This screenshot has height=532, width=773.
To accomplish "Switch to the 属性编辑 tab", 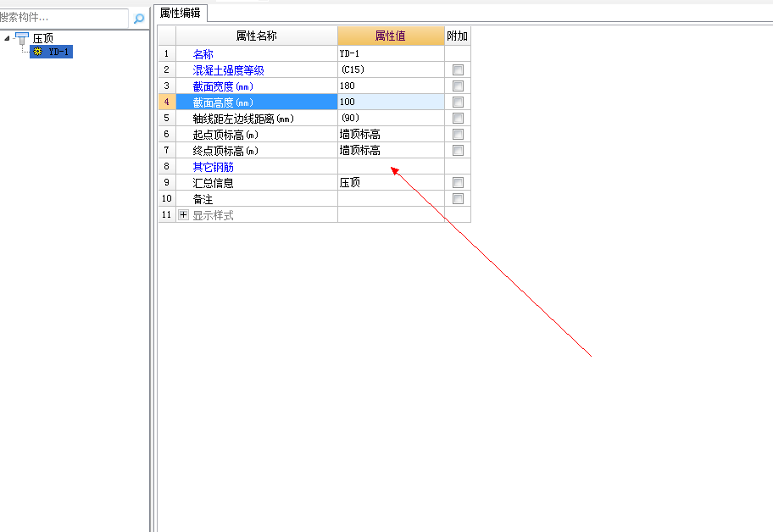I will [181, 14].
